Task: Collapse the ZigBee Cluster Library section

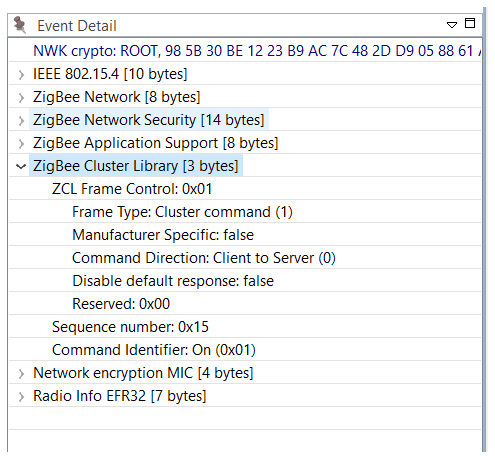Action: tap(21, 166)
